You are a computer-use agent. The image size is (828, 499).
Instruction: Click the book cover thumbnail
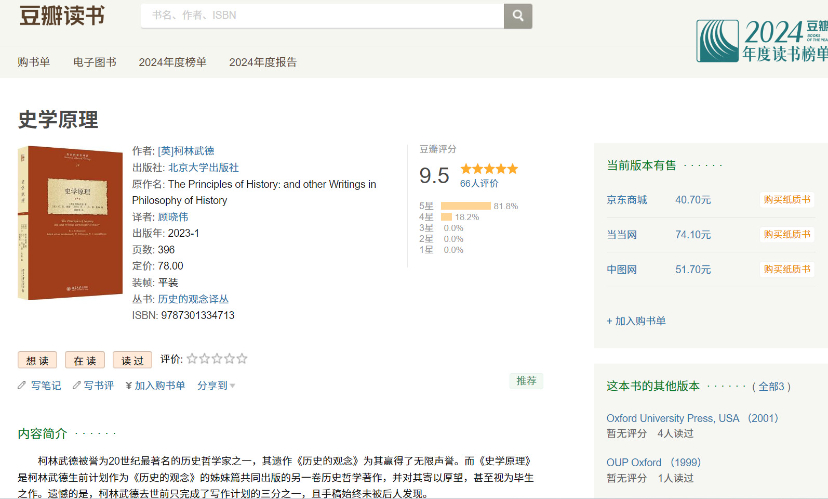(x=70, y=223)
